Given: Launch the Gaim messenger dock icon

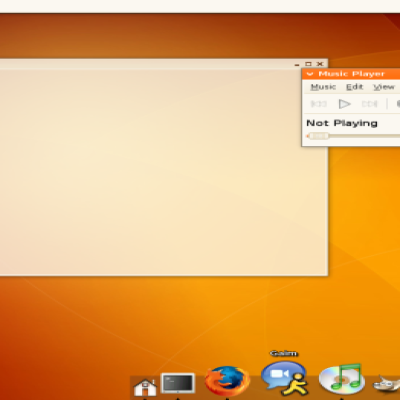Looking at the screenshot, I should (285, 379).
